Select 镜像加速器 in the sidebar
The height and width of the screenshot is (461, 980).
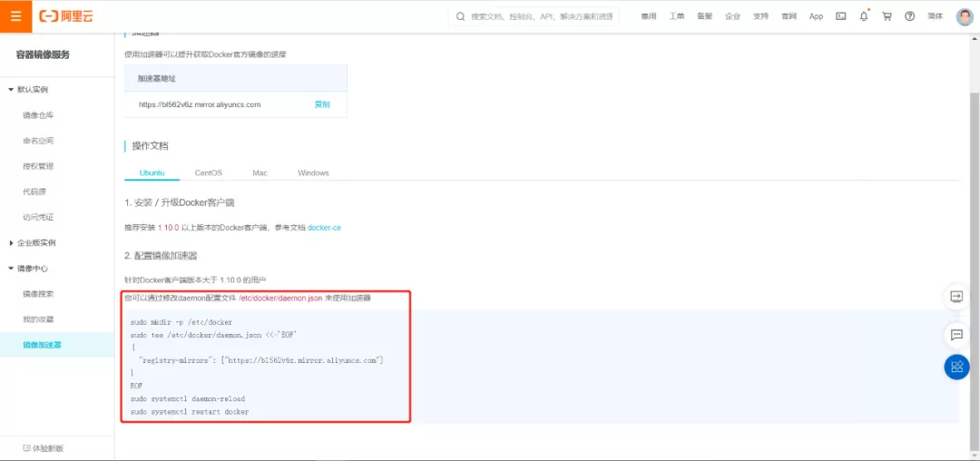57,345
